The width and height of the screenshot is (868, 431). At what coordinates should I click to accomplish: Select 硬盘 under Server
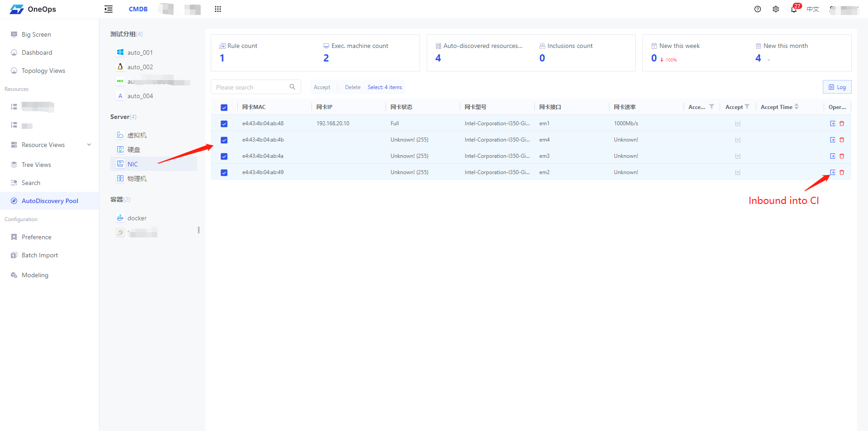coord(133,150)
